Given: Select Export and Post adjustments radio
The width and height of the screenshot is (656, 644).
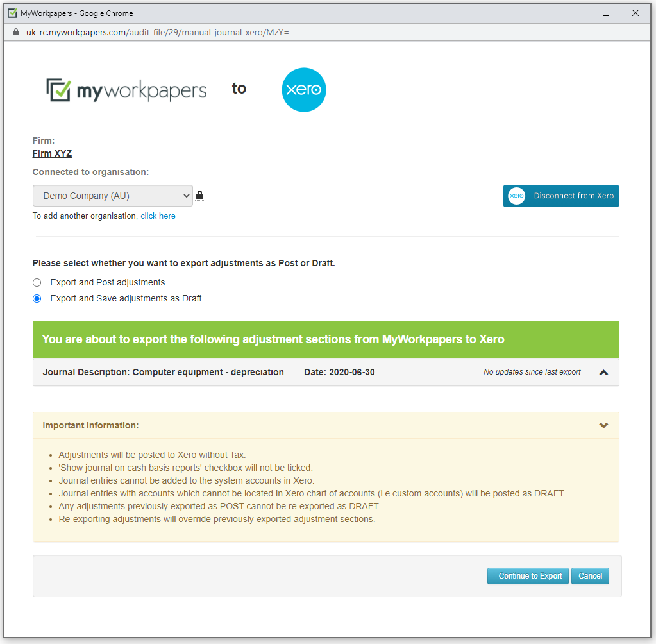Looking at the screenshot, I should [37, 282].
